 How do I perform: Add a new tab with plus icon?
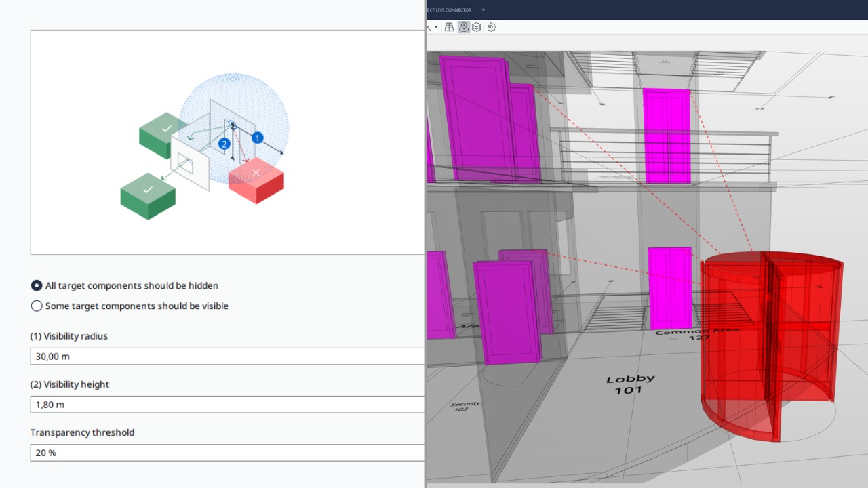coord(484,10)
